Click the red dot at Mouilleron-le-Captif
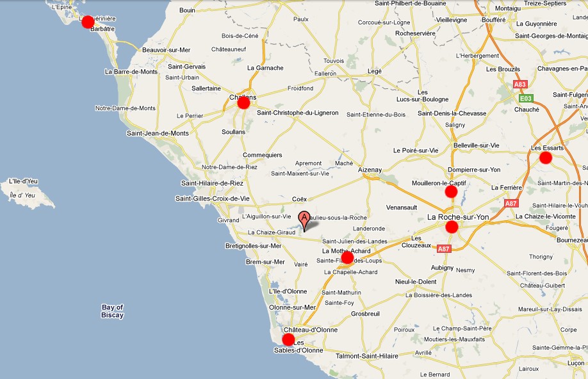 451,191
